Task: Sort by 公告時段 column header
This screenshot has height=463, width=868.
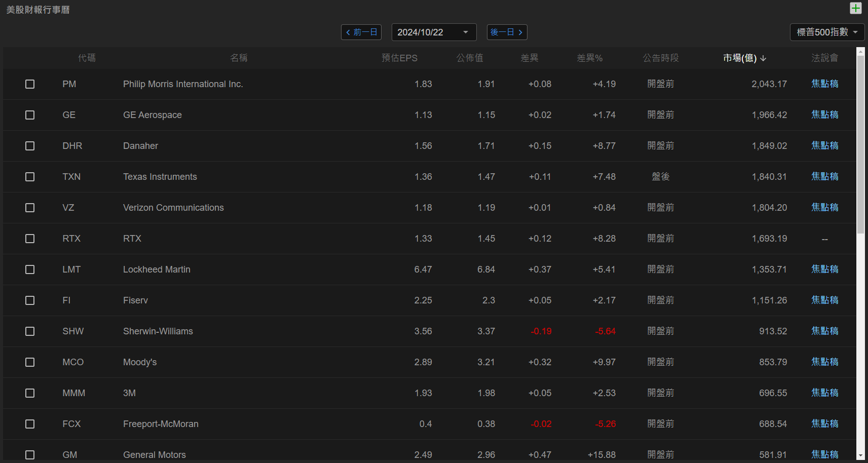Action: pyautogui.click(x=661, y=58)
